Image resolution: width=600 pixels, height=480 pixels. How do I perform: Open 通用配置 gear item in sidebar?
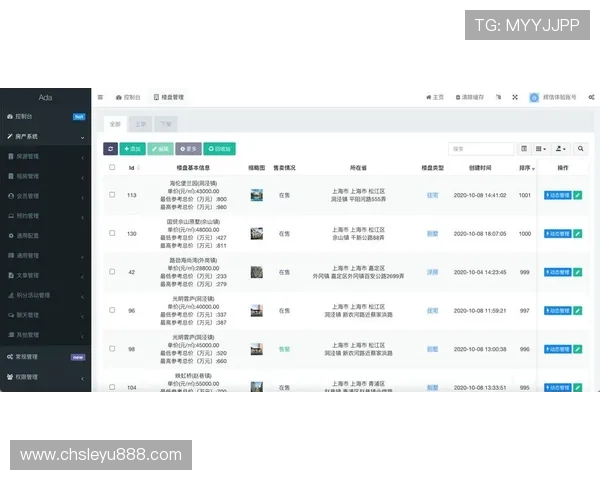(46, 235)
